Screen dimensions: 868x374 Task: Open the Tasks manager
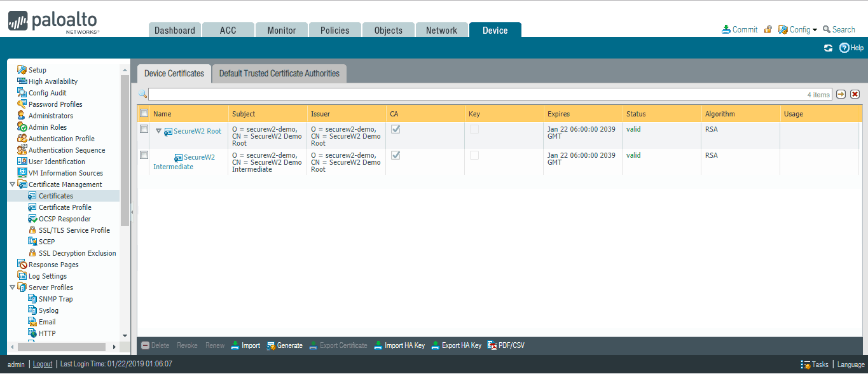815,364
